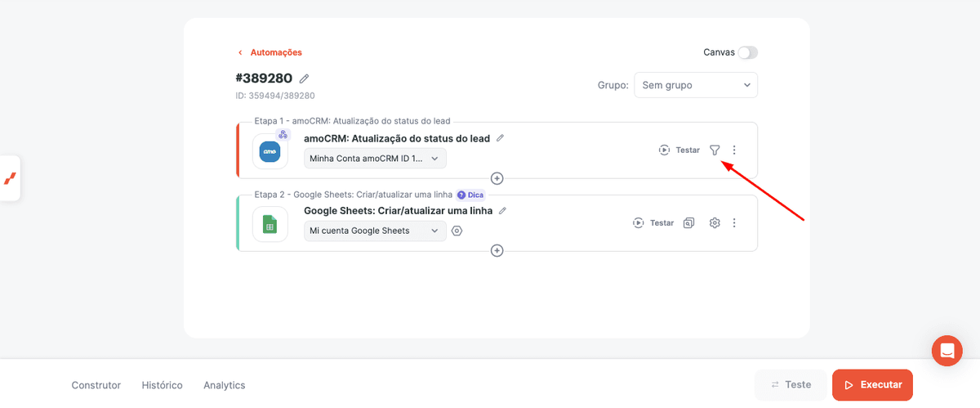The width and height of the screenshot is (980, 408).
Task: Click the 'ID: 359494/389280' text
Action: (276, 96)
